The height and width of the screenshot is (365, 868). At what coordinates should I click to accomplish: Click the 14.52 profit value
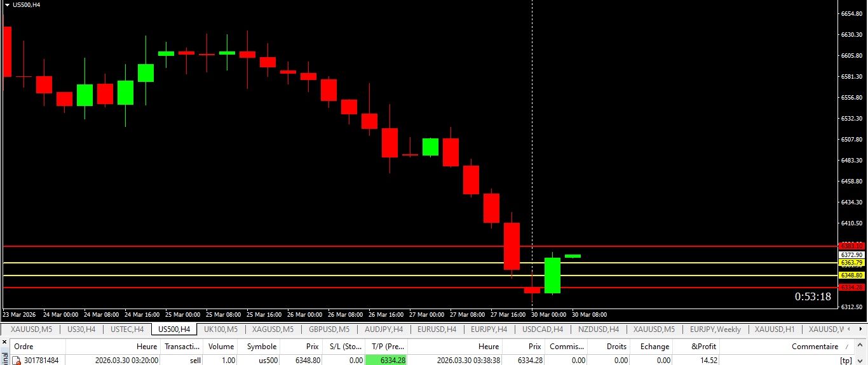(707, 361)
